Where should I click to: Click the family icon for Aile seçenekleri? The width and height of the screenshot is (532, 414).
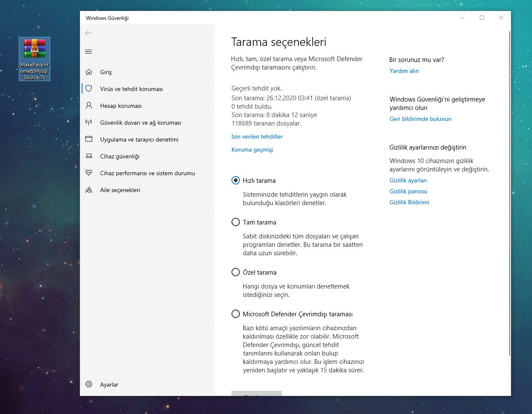[89, 190]
